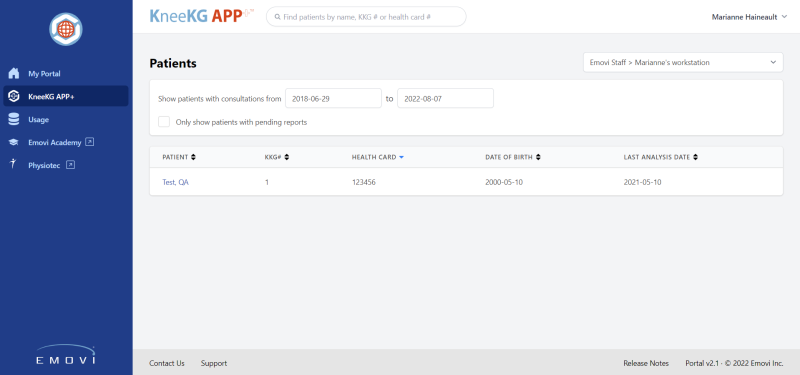Click last analysis date 2021-05-10
This screenshot has height=375, width=800.
pyautogui.click(x=642, y=182)
